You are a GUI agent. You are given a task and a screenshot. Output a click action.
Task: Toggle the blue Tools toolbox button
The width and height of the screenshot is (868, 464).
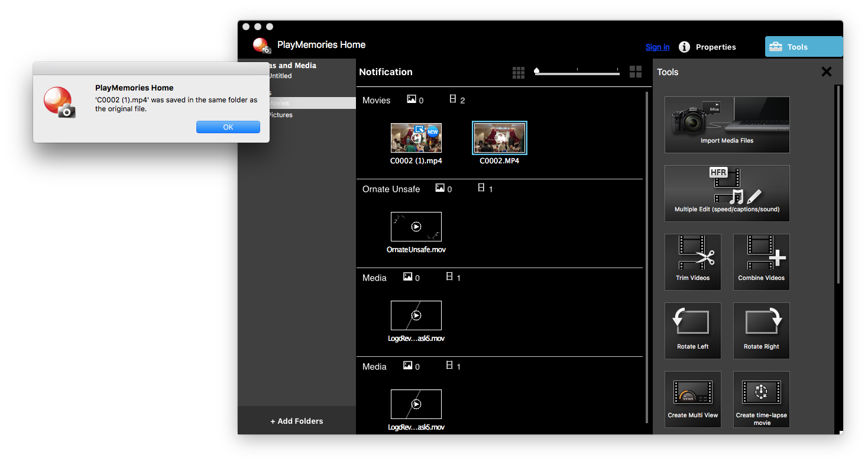click(804, 47)
